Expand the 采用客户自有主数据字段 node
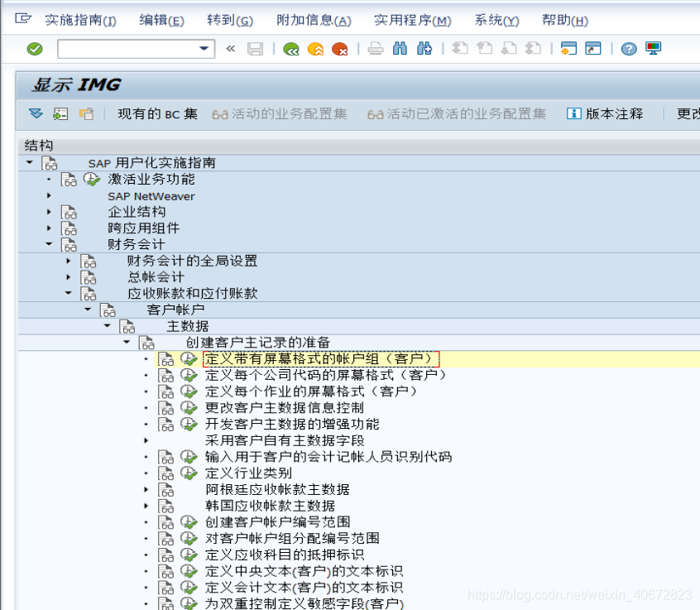Viewport: 700px width, 610px height. 146,440
